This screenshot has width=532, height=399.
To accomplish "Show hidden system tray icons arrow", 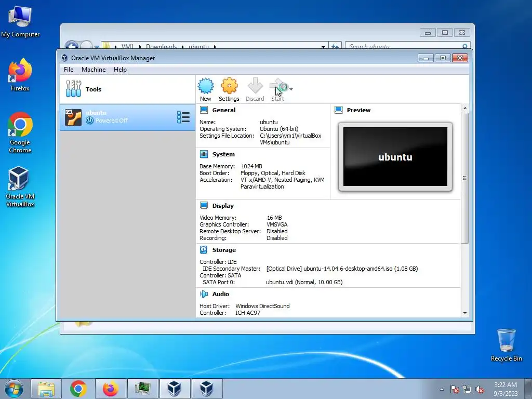I will pos(442,389).
